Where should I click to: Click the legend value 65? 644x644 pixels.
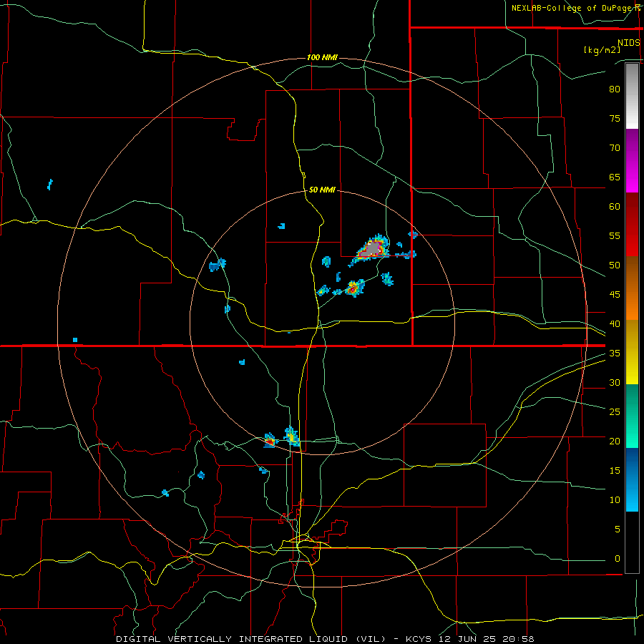click(x=615, y=177)
